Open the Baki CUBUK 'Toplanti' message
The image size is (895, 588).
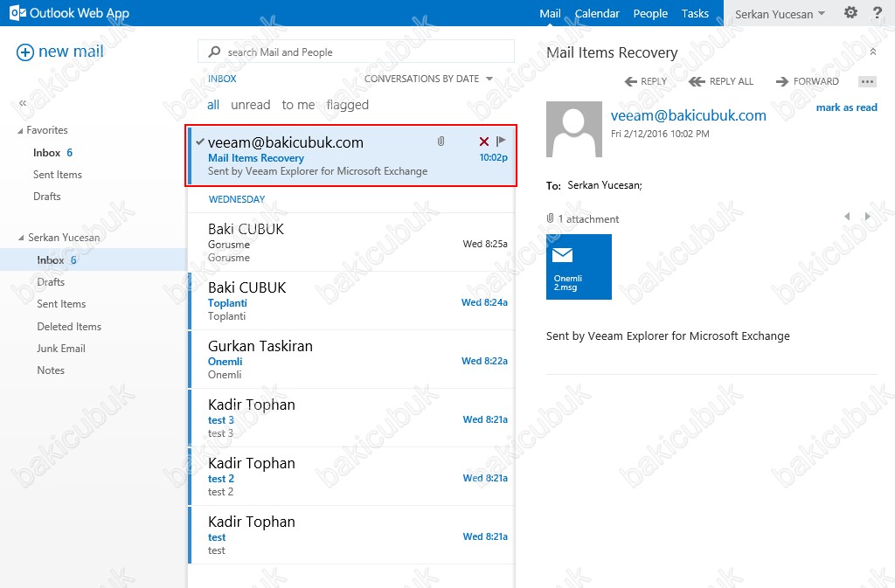tap(351, 301)
